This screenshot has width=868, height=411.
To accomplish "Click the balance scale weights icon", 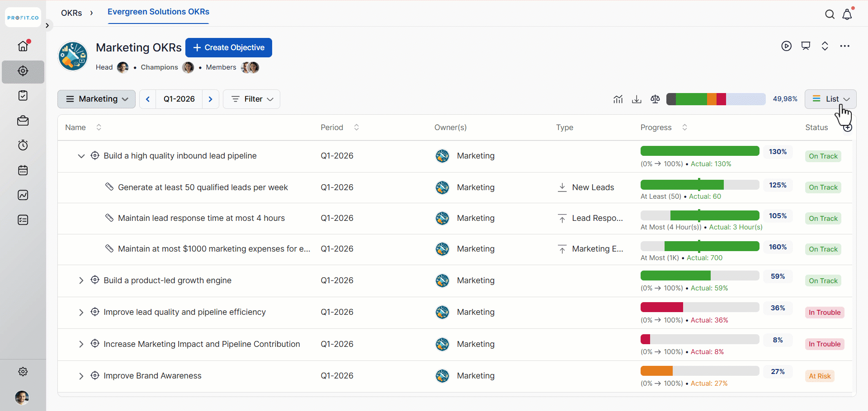I will [655, 99].
